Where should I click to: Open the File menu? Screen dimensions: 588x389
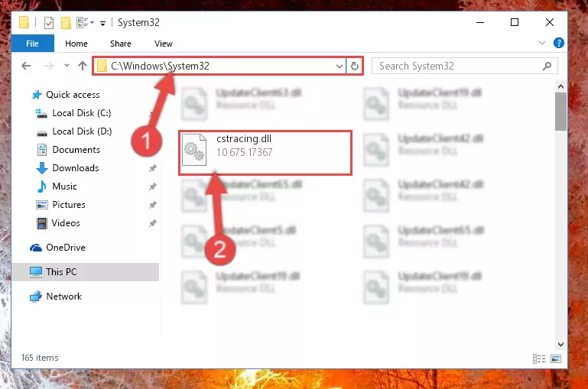(x=32, y=44)
